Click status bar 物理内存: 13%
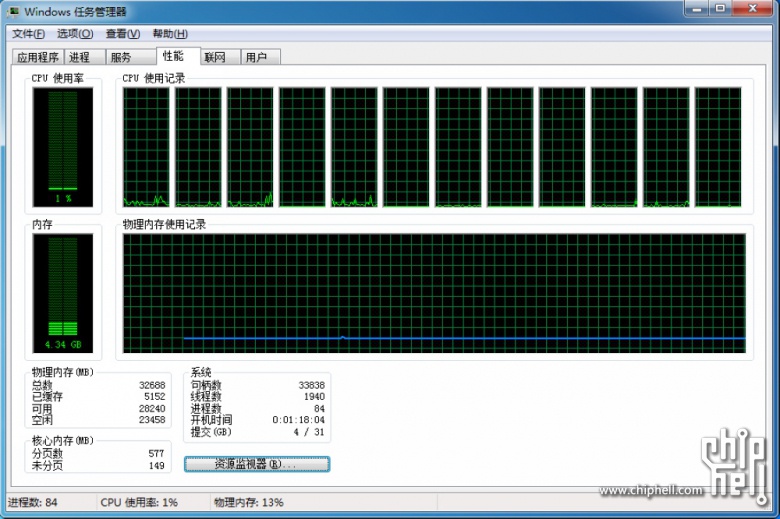This screenshot has height=519, width=780. [x=249, y=503]
